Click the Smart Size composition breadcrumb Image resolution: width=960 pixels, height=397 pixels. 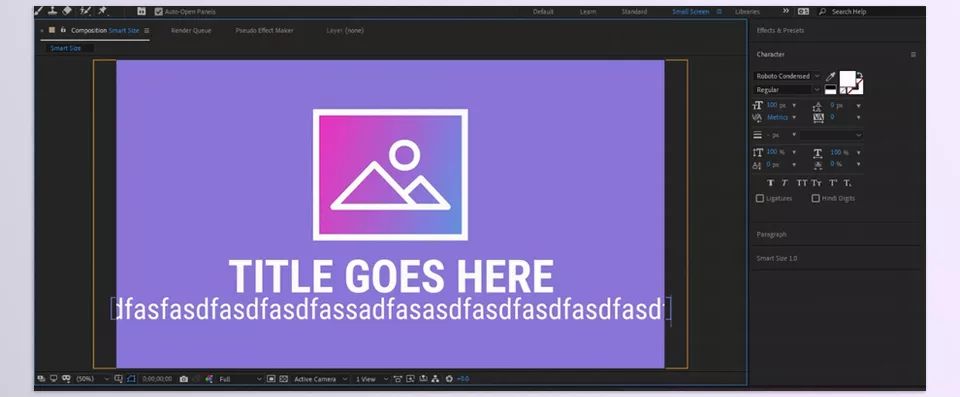click(x=66, y=48)
